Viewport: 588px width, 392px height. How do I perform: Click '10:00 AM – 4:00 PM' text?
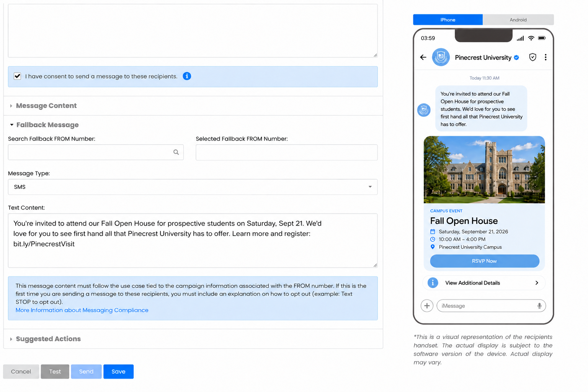462,239
